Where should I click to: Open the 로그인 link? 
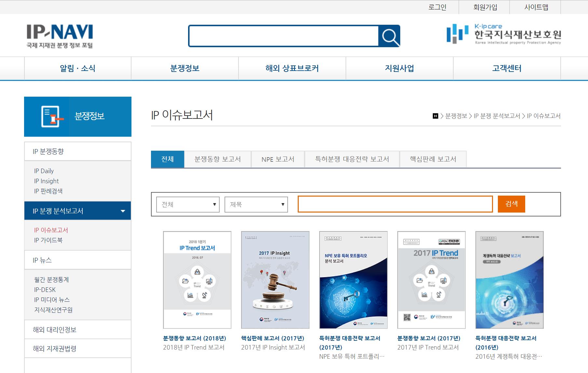[437, 7]
